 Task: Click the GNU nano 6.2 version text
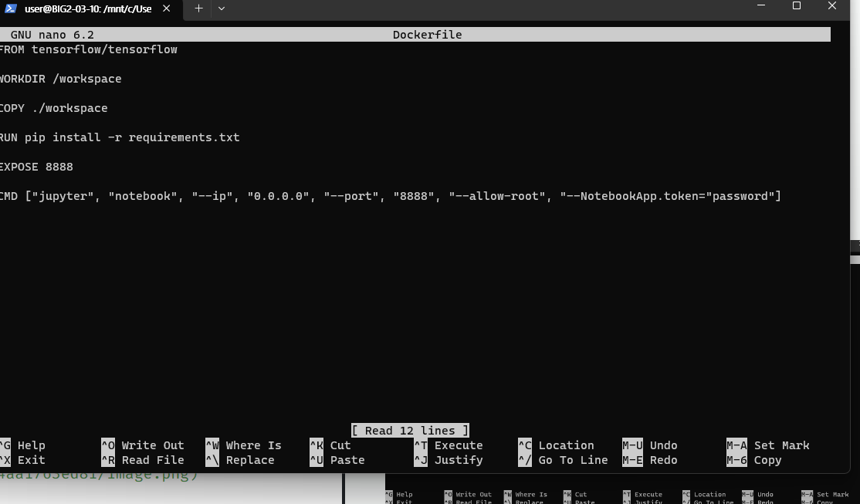coord(52,35)
